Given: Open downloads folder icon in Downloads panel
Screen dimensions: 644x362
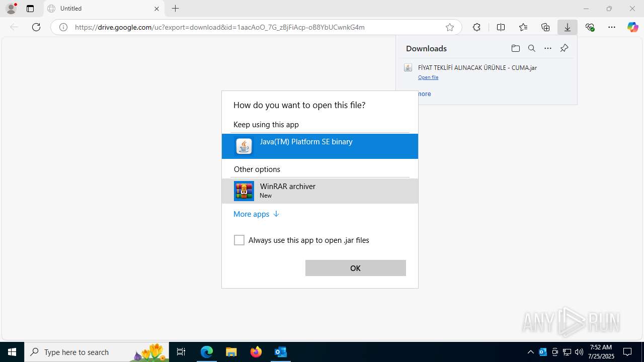Looking at the screenshot, I should (515, 48).
